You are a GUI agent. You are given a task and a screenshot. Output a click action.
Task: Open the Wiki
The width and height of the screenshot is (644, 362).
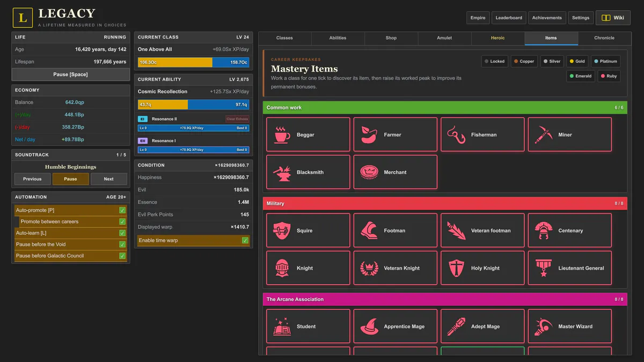pos(613,18)
